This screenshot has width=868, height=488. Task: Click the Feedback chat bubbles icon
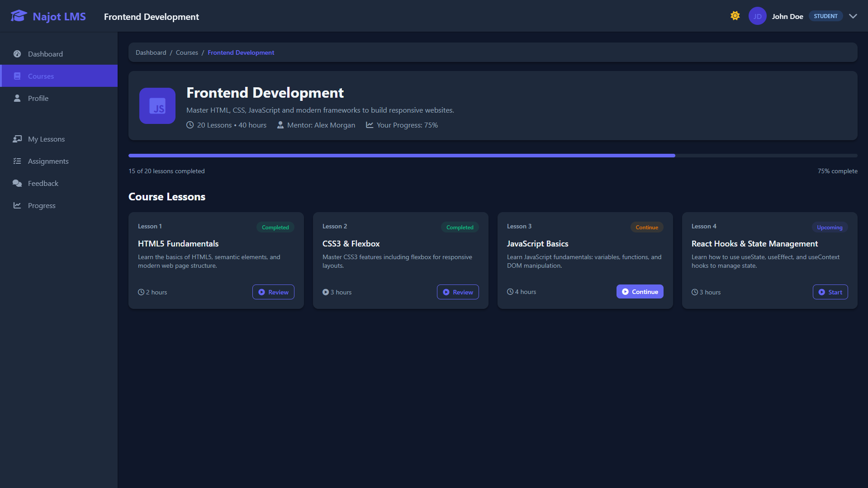[17, 183]
